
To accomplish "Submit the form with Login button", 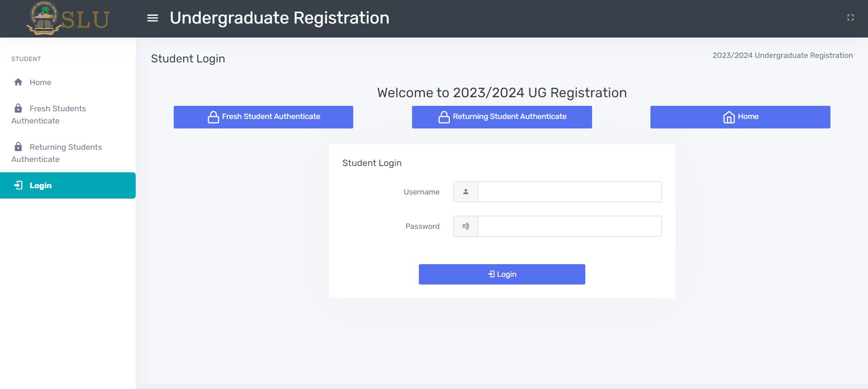I will point(502,274).
